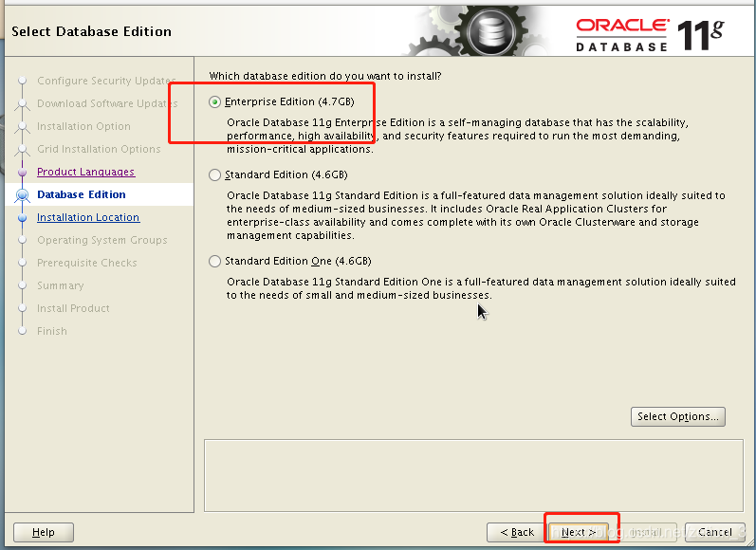Image resolution: width=756 pixels, height=550 pixels.
Task: Click the Operating System Groups step bullet
Action: (22, 240)
